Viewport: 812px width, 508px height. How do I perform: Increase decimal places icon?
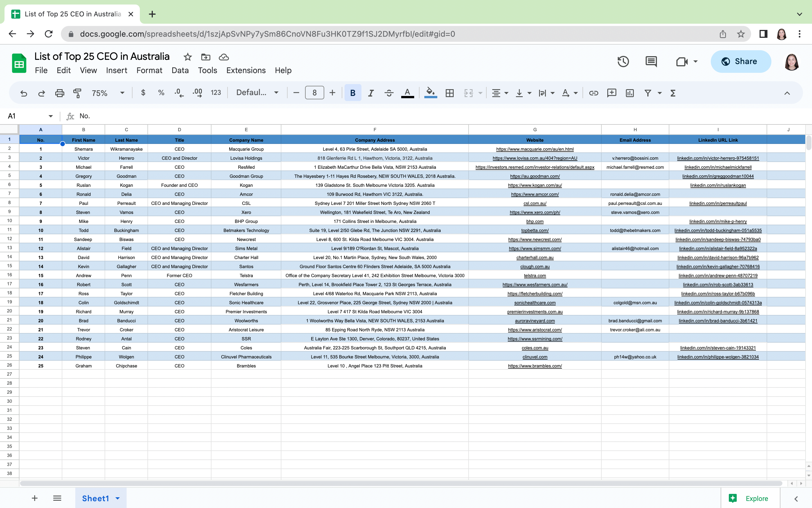(197, 93)
